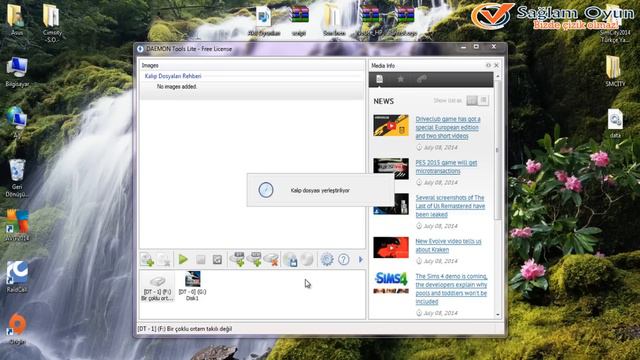Click the Driveclub news video thumbnail
Viewport: 640px width, 360px height.
[x=391, y=125]
